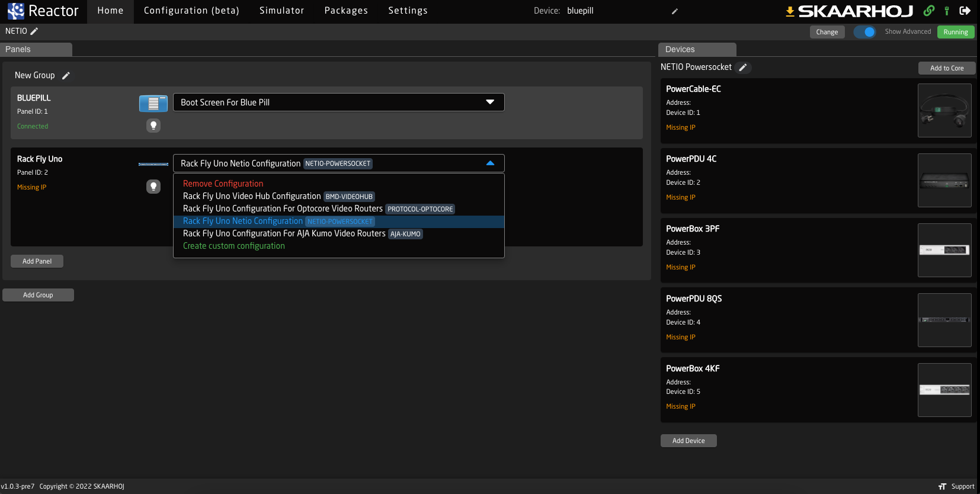Screen dimensions: 980x494
Task: Open the Settings tab
Action: click(408, 11)
